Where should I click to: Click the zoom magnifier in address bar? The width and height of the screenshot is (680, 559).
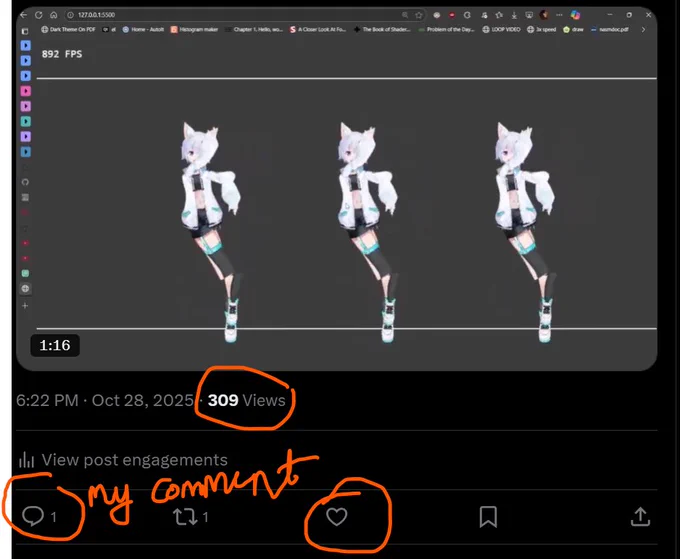click(x=405, y=15)
